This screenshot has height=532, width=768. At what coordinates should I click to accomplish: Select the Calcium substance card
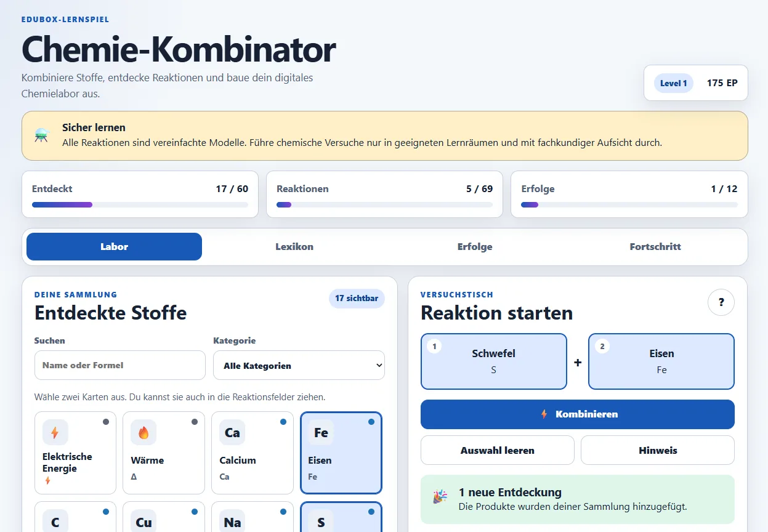pos(253,453)
